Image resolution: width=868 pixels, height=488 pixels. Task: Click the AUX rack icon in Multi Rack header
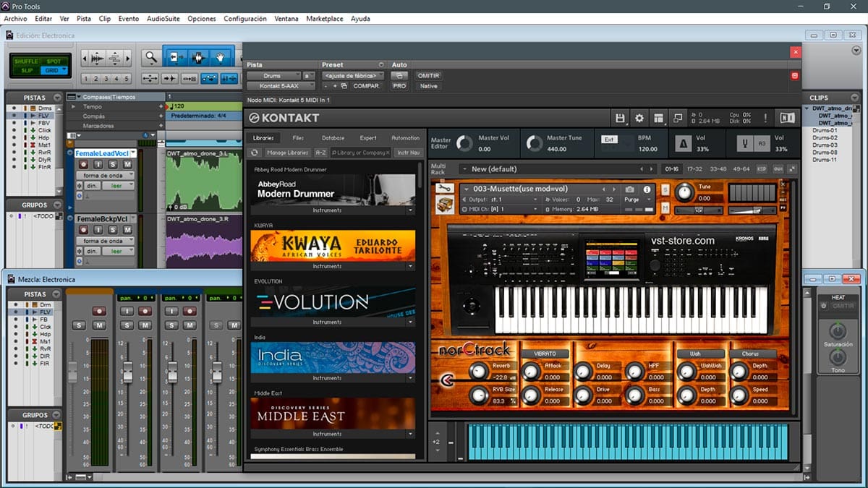tap(778, 168)
